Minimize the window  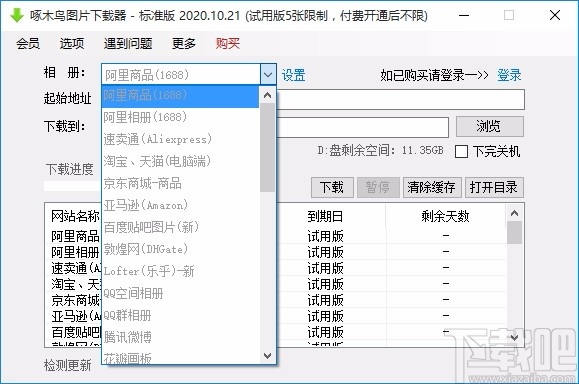(464, 16)
